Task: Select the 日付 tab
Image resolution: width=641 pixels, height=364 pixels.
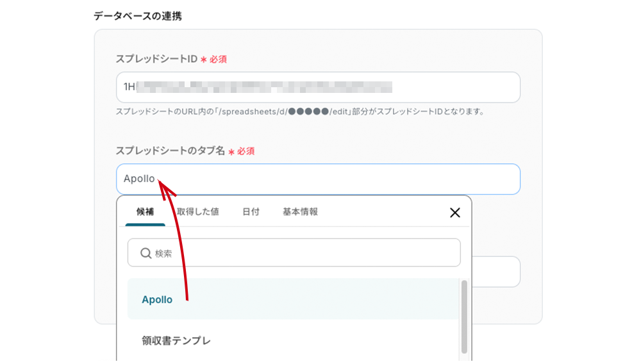Action: 251,211
